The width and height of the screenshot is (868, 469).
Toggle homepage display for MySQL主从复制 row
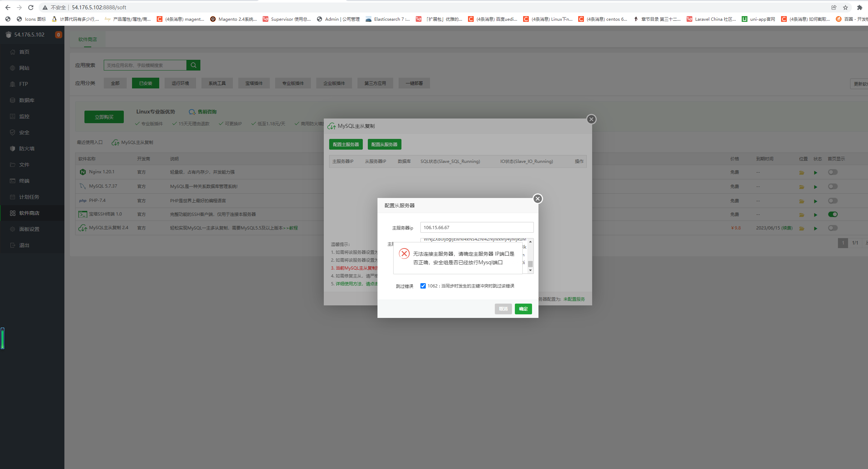pos(833,228)
